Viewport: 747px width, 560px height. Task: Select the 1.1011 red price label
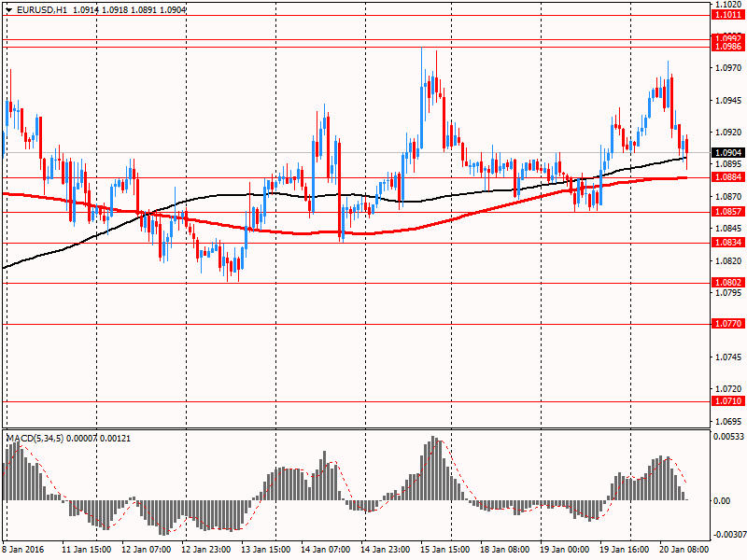coord(727,15)
